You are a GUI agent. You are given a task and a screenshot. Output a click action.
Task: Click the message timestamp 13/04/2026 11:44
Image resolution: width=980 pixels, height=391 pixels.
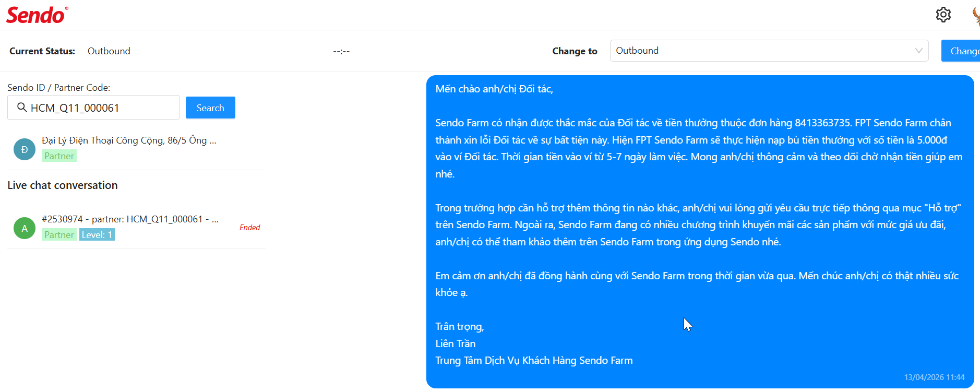tap(934, 377)
